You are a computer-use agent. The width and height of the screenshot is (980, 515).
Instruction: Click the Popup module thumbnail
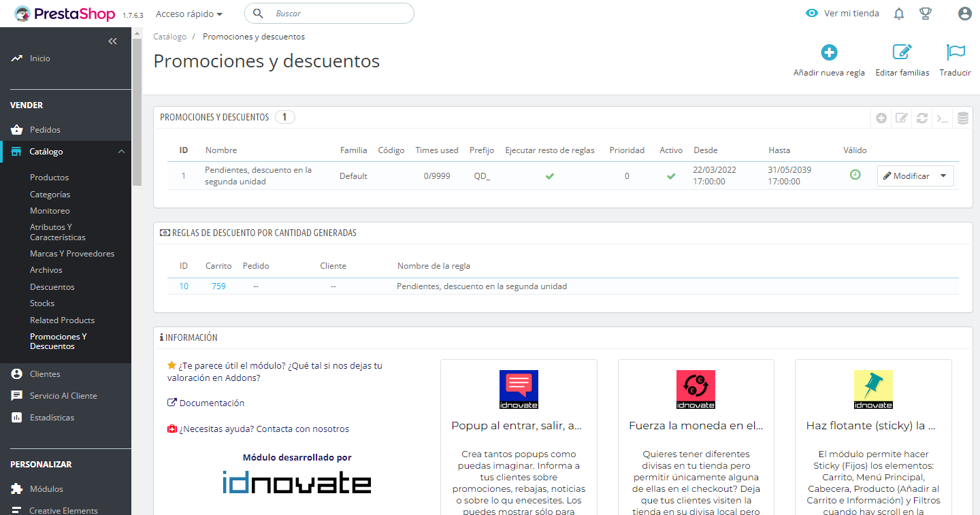pos(519,389)
